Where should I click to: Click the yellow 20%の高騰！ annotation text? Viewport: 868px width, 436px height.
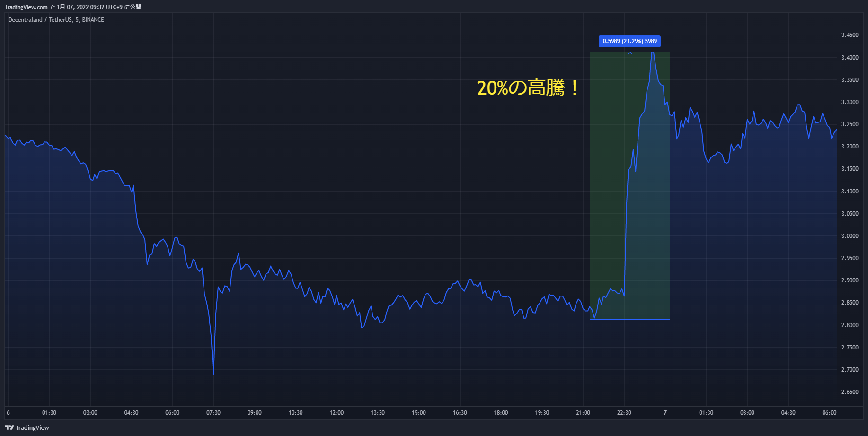(527, 88)
